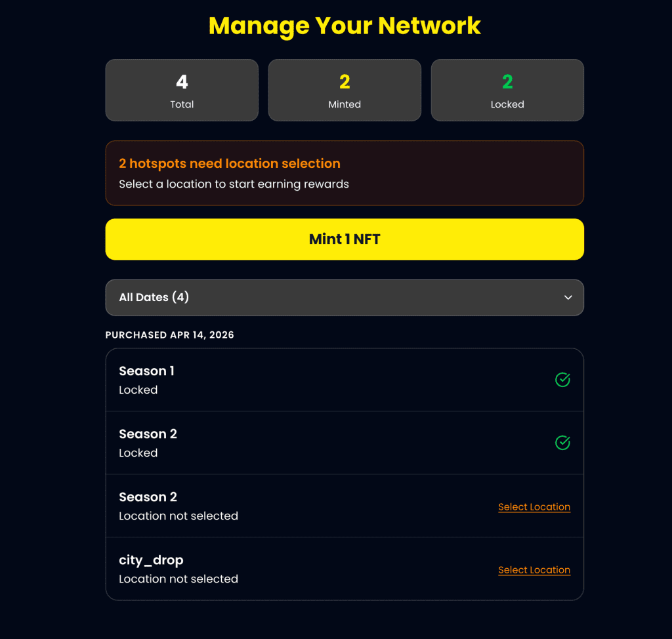Viewport: 672px width, 639px height.
Task: Click the unassigned Season 2 hotspot title
Action: tap(148, 497)
